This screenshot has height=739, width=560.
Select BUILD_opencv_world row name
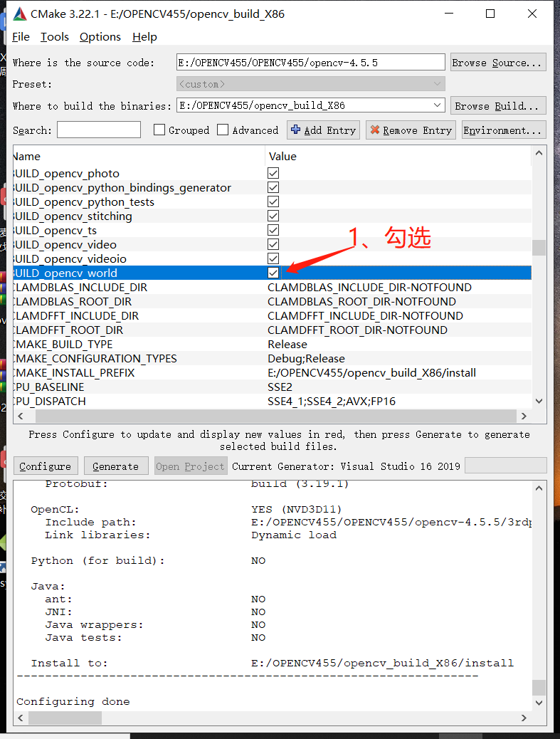coord(65,273)
